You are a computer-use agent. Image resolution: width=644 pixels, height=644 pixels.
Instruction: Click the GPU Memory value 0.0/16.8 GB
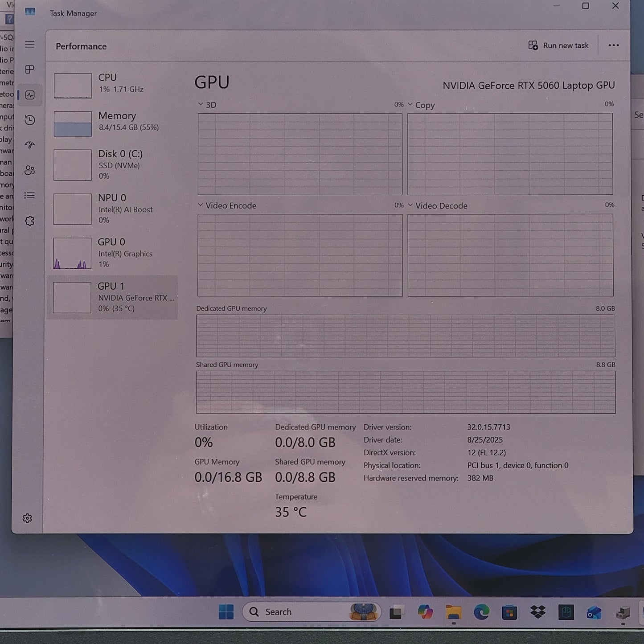point(228,477)
